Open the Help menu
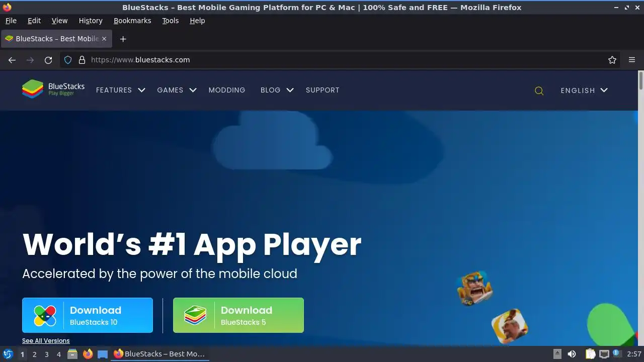644x362 pixels. pyautogui.click(x=197, y=21)
